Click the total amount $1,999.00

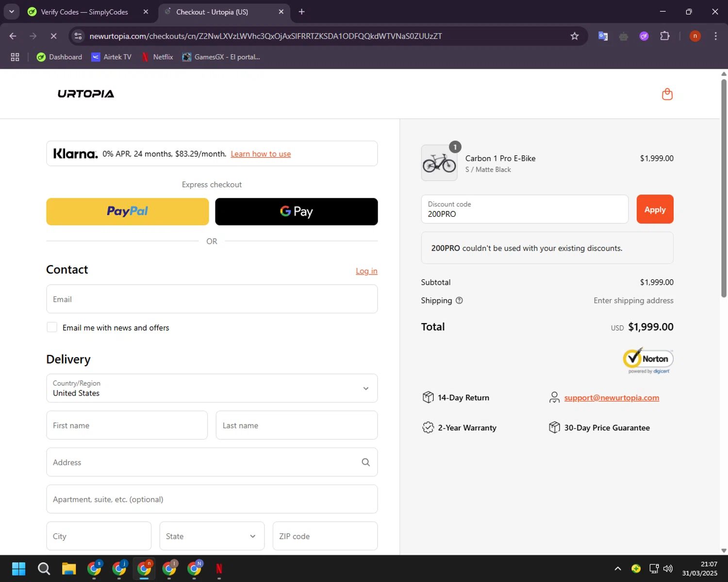[650, 327]
